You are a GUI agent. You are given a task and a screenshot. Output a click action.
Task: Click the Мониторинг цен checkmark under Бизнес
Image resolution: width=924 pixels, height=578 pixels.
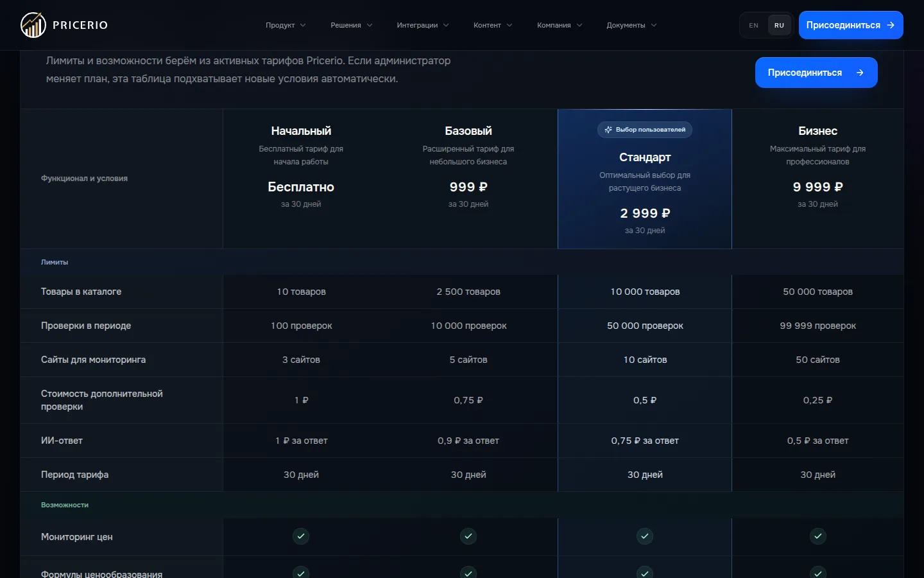[817, 536]
